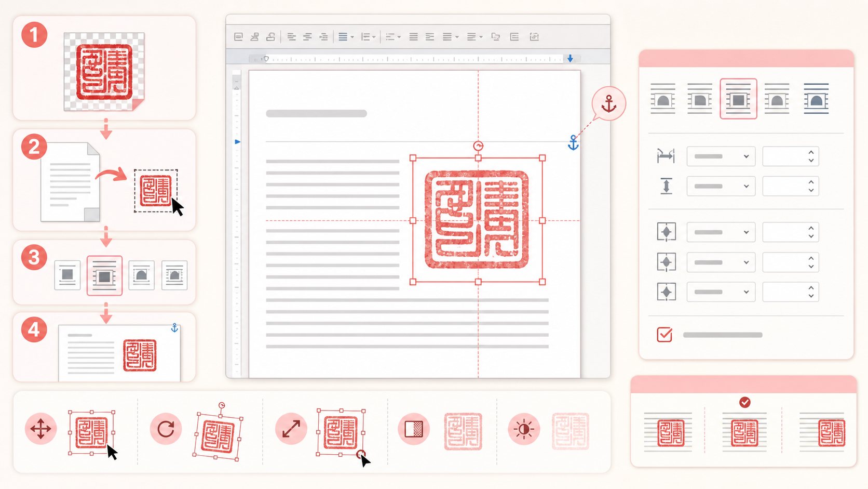
Task: Expand the arrow next to the indent list icon
Action: tap(374, 37)
